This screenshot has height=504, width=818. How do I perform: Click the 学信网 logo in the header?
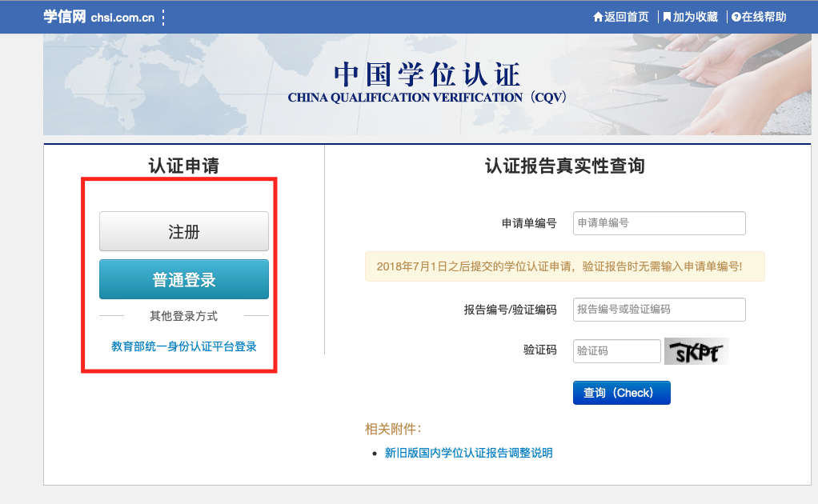tap(64, 17)
